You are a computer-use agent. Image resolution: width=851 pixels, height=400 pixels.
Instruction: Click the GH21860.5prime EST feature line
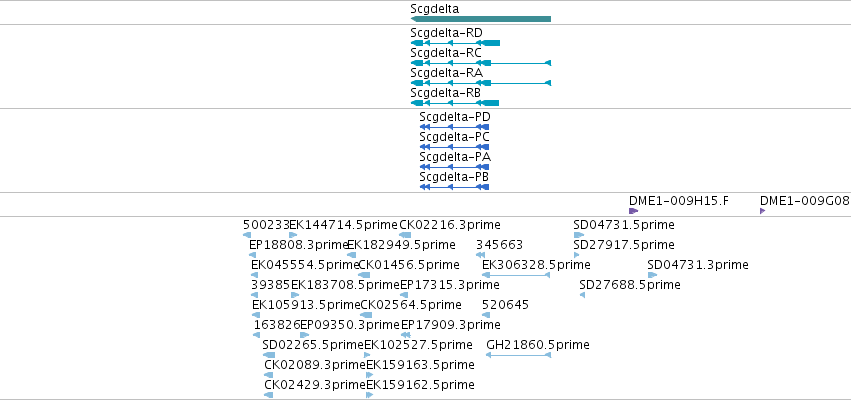[x=518, y=355]
